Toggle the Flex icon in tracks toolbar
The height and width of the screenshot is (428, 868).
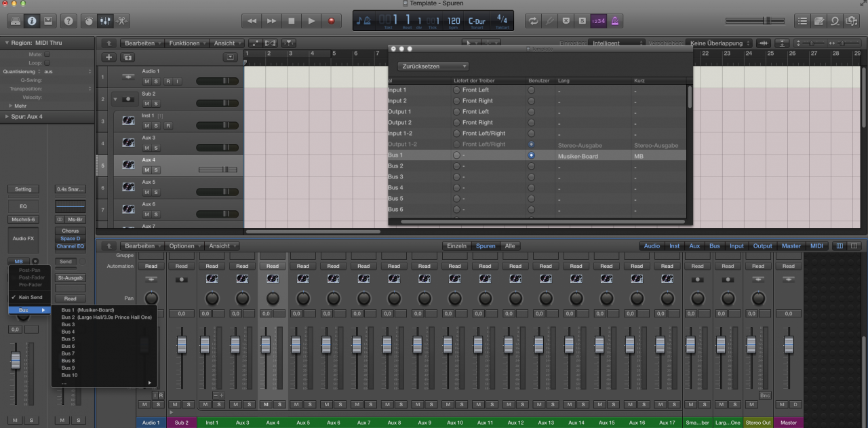point(271,43)
